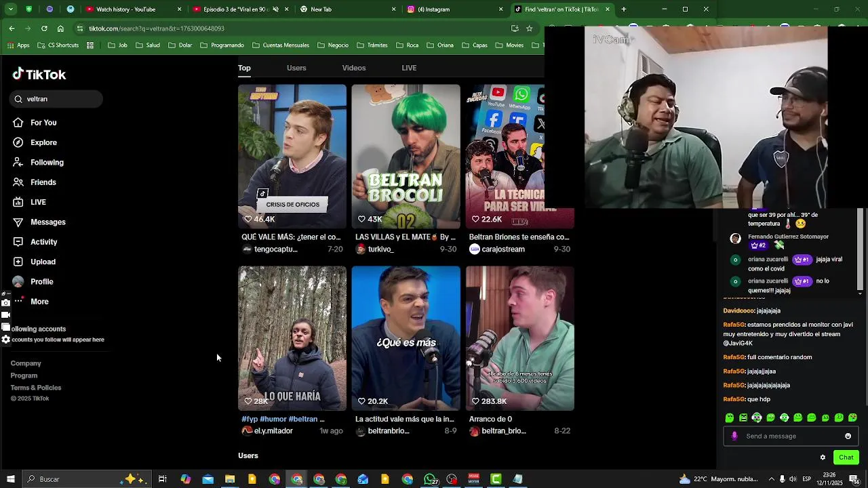This screenshot has height=488, width=868.
Task: Open the Movies bookmark folder
Action: tap(509, 45)
